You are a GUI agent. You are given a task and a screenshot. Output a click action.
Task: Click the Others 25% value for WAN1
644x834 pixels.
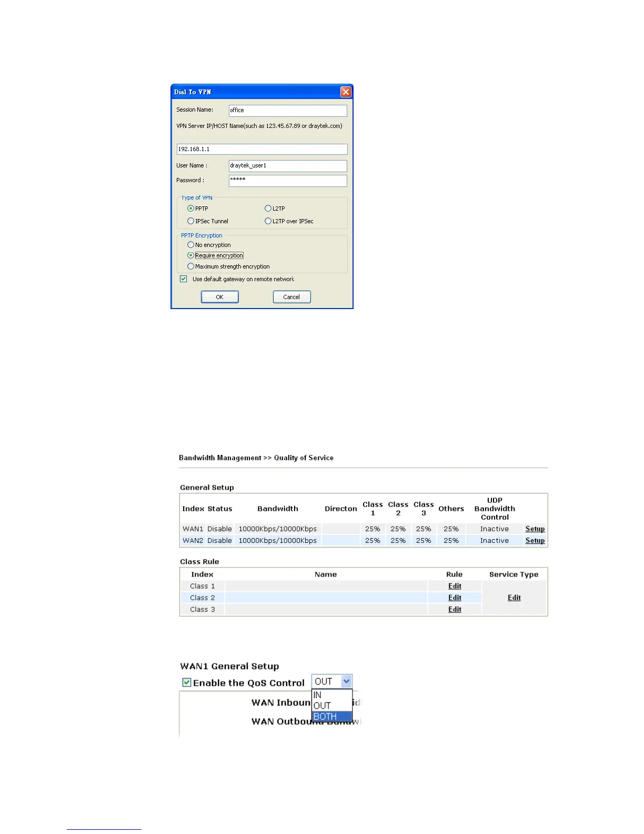point(451,529)
